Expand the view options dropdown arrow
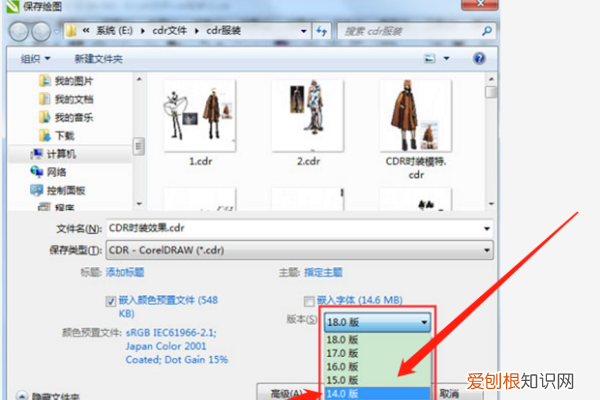 447,59
